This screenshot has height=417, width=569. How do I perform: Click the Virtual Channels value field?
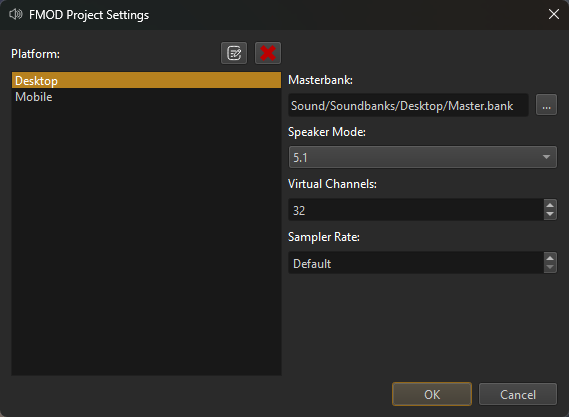coord(416,210)
